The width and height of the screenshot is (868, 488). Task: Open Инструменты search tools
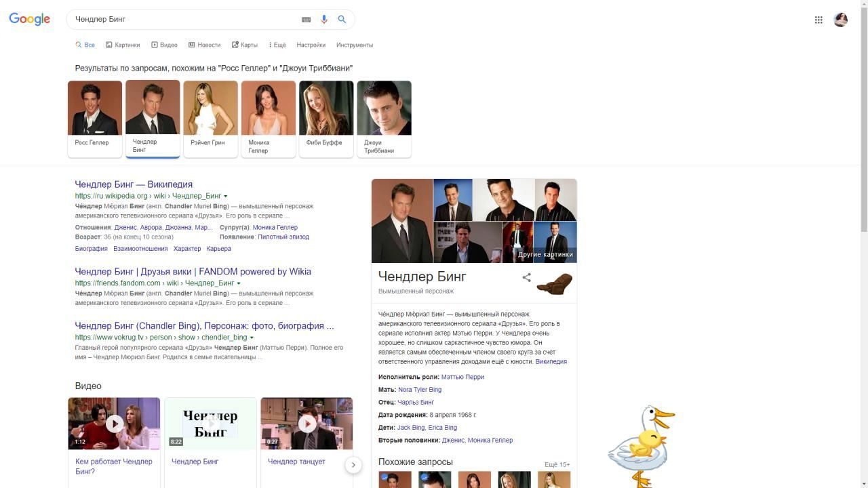[355, 45]
